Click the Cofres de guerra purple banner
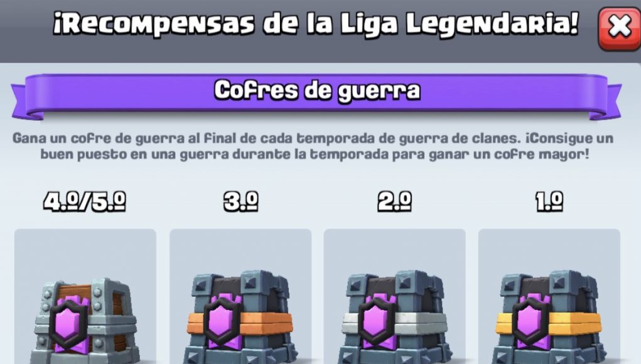The image size is (641, 364). click(317, 96)
